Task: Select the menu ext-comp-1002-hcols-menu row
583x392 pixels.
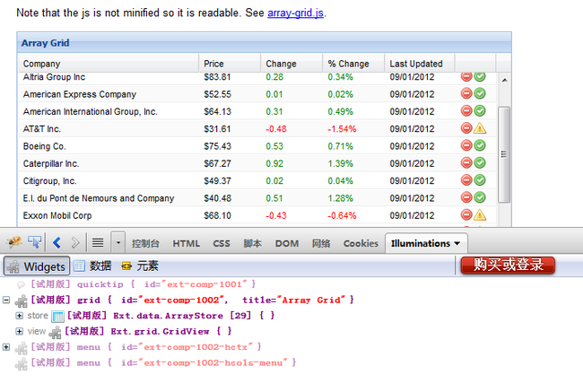Action: (x=156, y=363)
